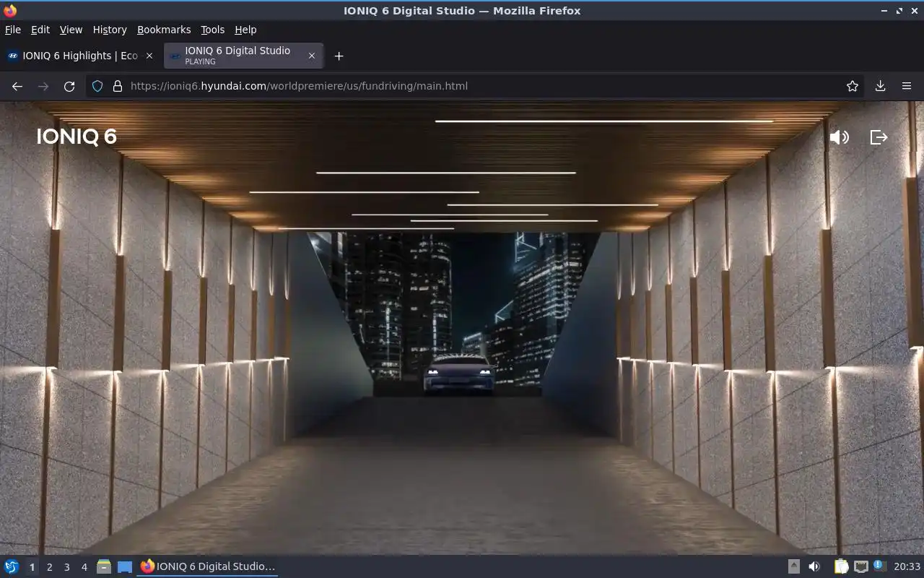Open a new browser tab

[339, 56]
